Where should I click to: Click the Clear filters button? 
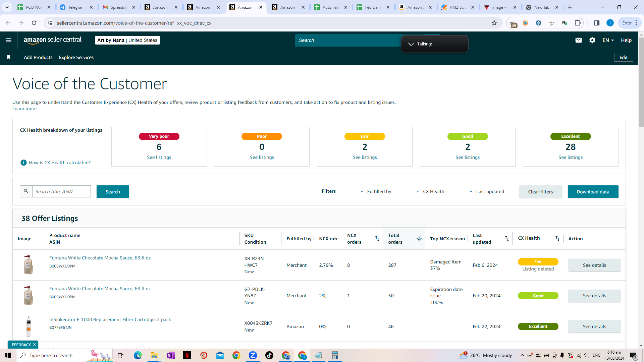click(x=540, y=192)
